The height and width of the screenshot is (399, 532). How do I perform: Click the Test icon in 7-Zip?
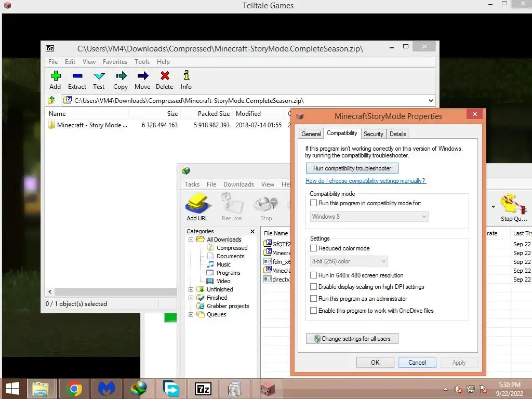[x=99, y=76]
